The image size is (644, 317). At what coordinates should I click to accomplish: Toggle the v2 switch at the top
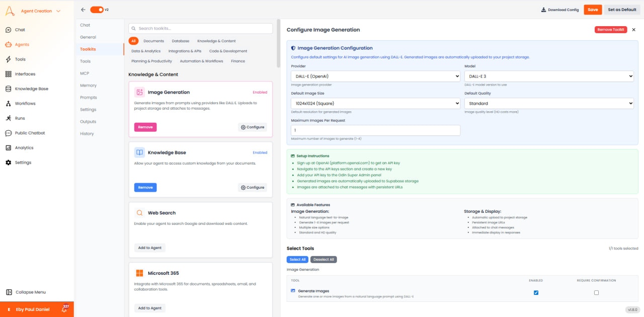[98, 9]
